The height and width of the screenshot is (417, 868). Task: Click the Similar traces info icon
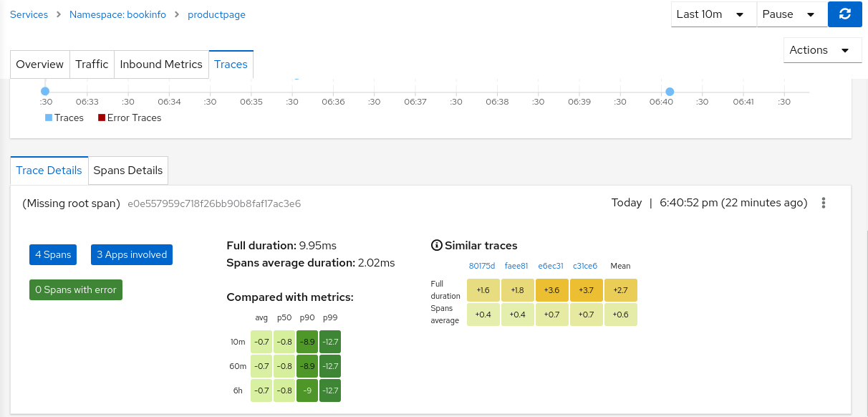coord(436,246)
